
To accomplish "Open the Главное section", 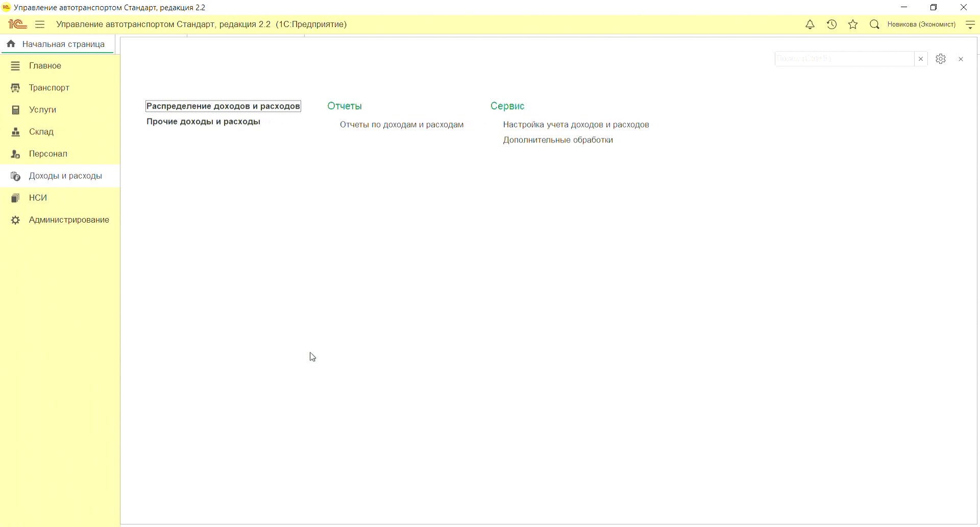I will click(60, 66).
